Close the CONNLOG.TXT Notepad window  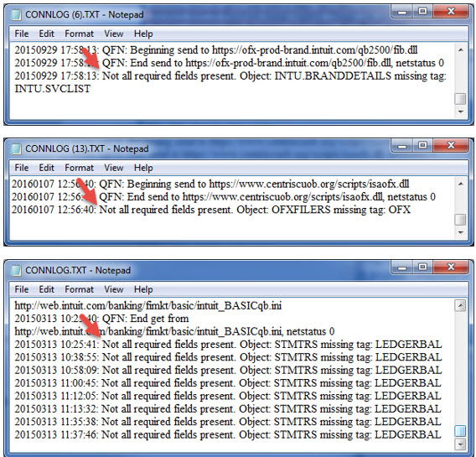(451, 267)
